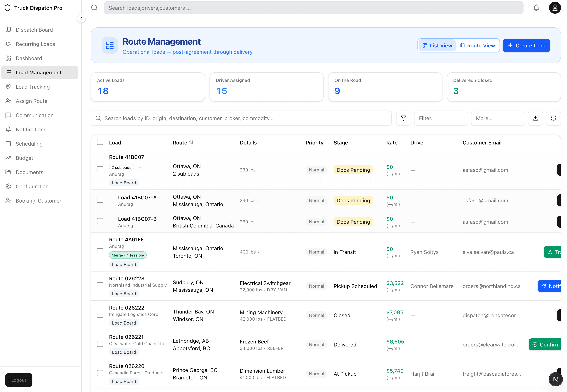Click the refresh loads icon button
Image resolution: width=567 pixels, height=392 pixels.
click(x=553, y=118)
